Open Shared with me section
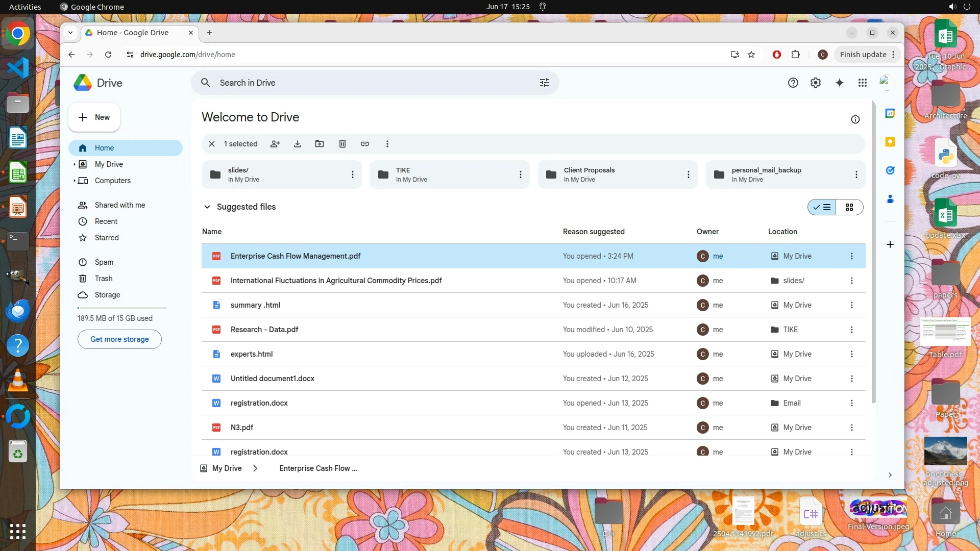 click(120, 205)
